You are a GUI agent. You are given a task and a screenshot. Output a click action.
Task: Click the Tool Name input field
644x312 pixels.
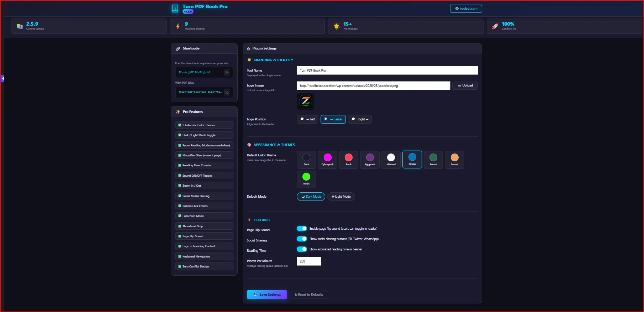point(387,71)
